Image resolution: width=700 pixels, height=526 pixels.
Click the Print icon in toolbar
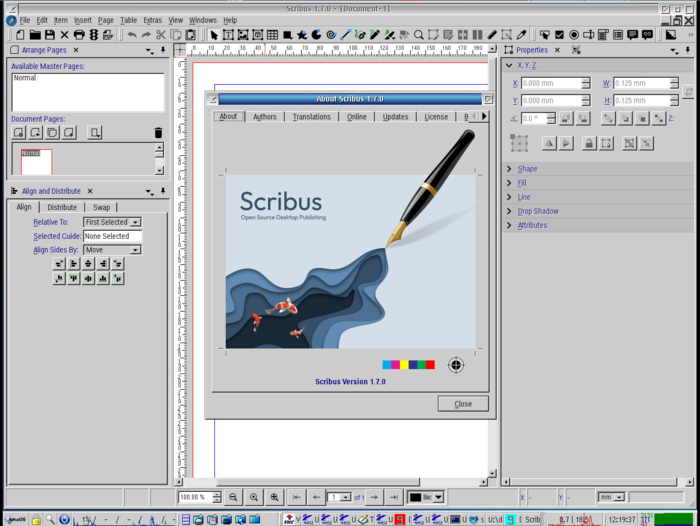click(x=79, y=35)
